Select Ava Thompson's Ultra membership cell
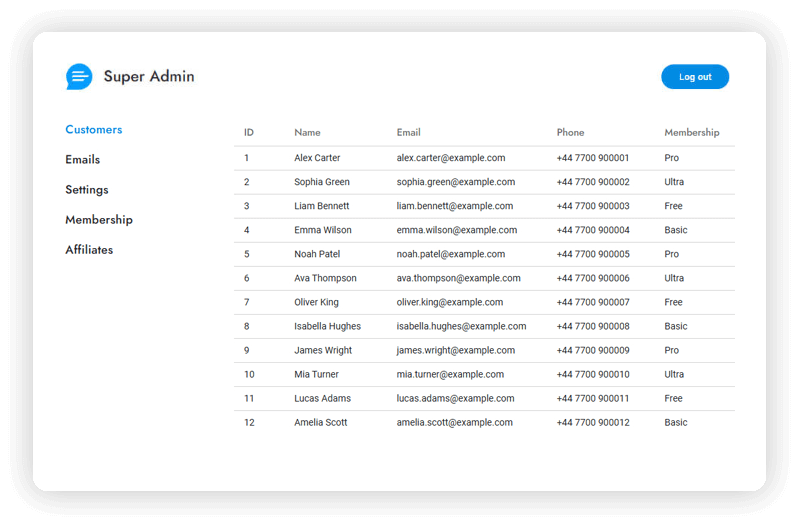 click(x=674, y=278)
